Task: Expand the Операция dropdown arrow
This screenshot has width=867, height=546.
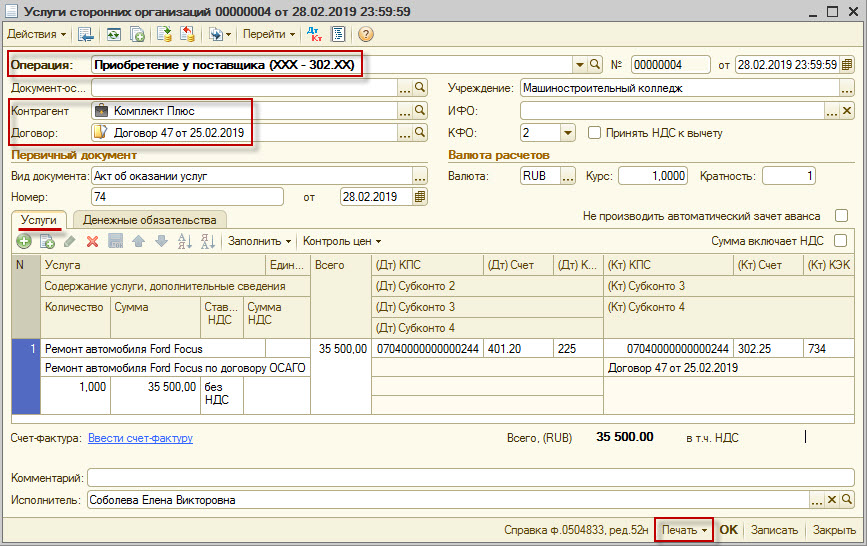Action: [579, 64]
